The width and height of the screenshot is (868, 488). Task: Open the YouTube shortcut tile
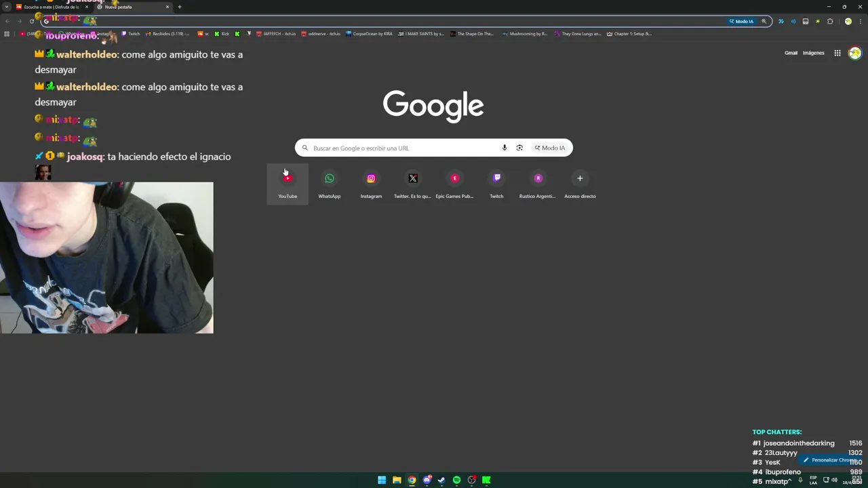click(288, 184)
